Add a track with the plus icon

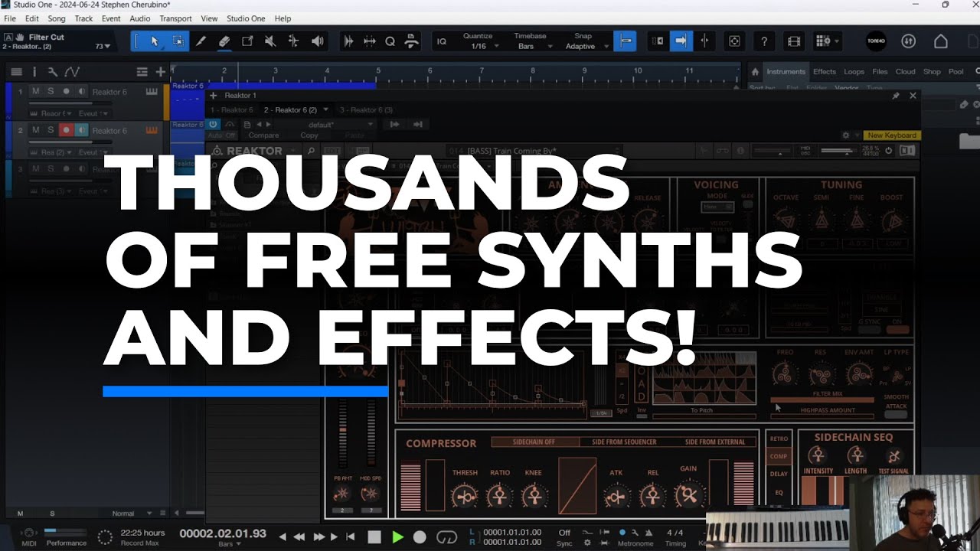[x=160, y=72]
